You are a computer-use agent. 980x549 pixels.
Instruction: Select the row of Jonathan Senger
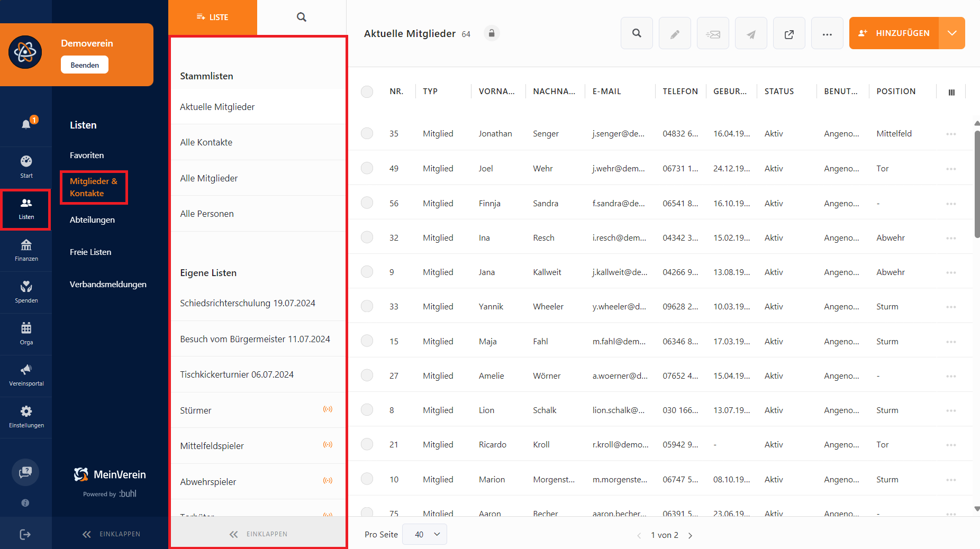[x=367, y=133]
